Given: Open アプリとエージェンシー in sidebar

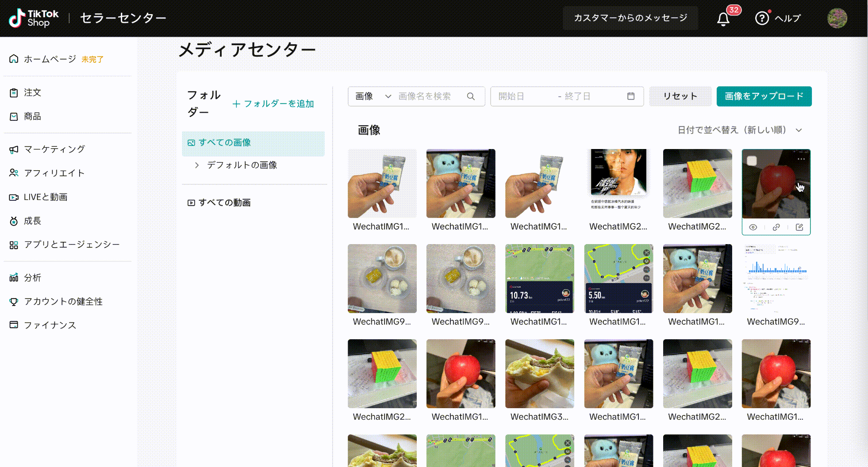Looking at the screenshot, I should coord(65,245).
